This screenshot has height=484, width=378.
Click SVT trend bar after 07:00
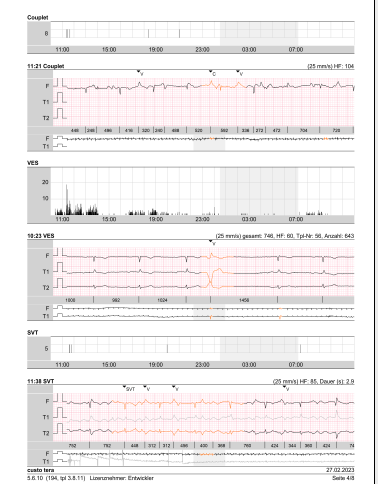click(300, 349)
